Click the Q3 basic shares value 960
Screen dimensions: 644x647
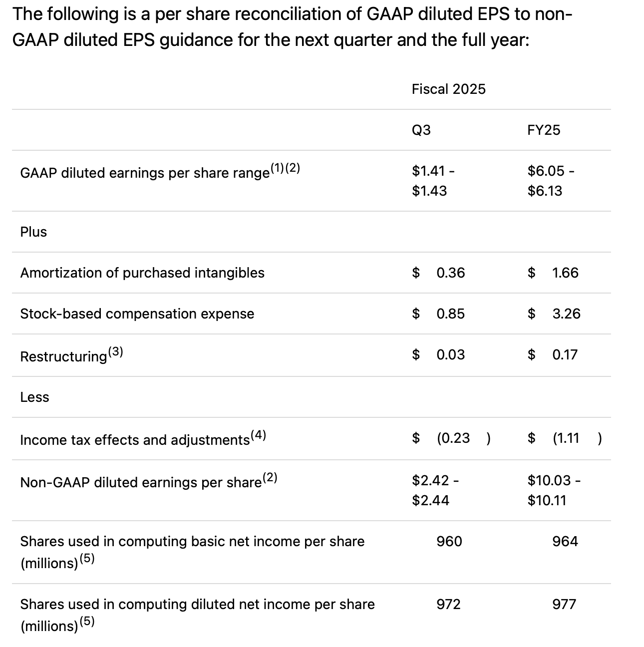pyautogui.click(x=449, y=542)
